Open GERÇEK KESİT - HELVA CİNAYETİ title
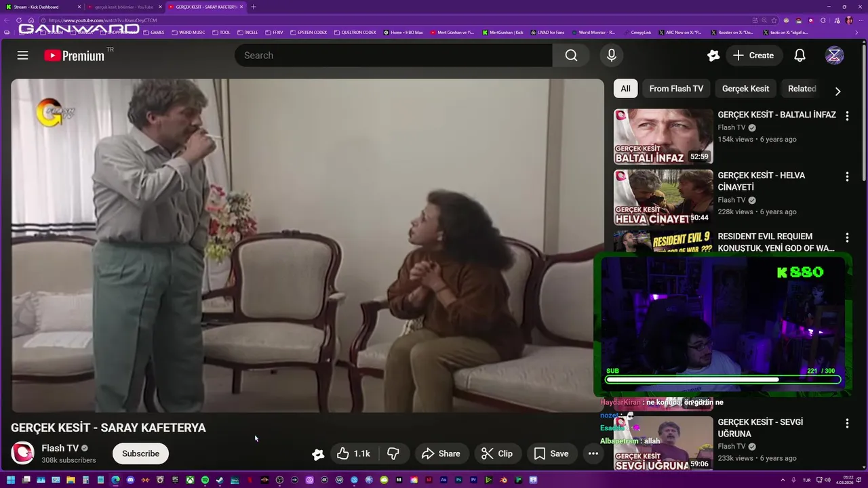 coord(762,181)
